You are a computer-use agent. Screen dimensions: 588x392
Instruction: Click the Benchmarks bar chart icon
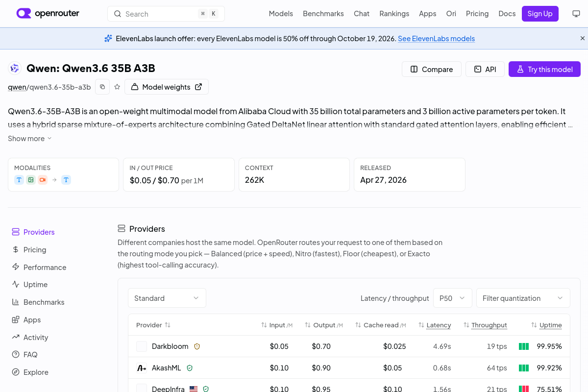pyautogui.click(x=16, y=302)
